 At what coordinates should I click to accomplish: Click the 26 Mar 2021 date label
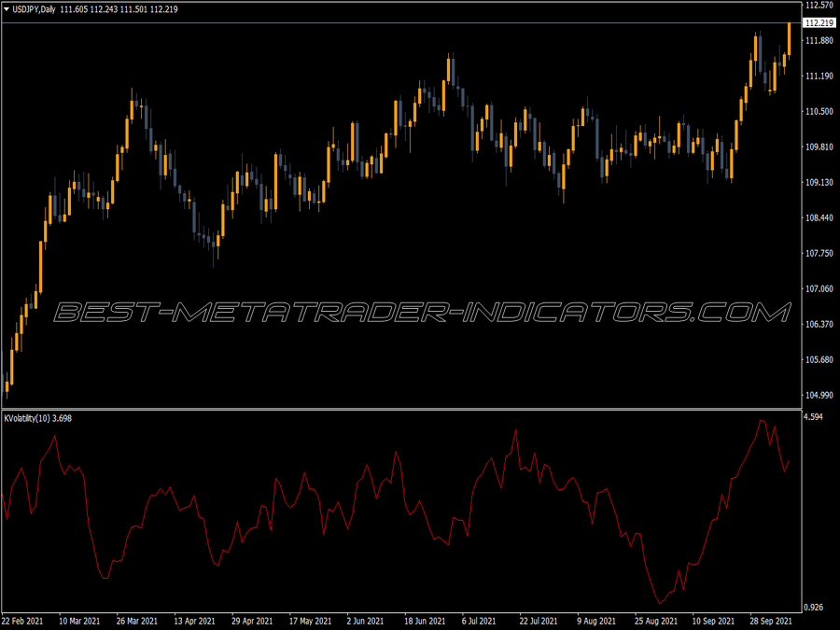pos(137,622)
